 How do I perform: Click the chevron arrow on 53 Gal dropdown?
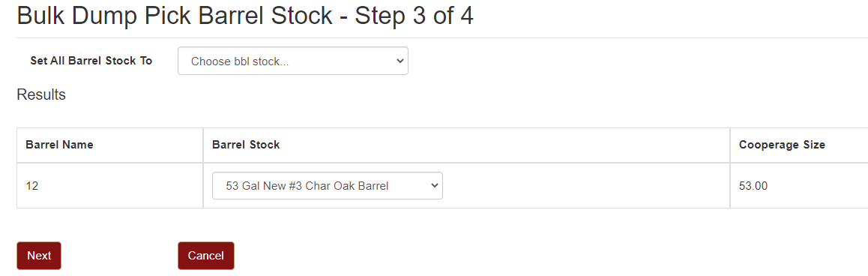point(435,186)
